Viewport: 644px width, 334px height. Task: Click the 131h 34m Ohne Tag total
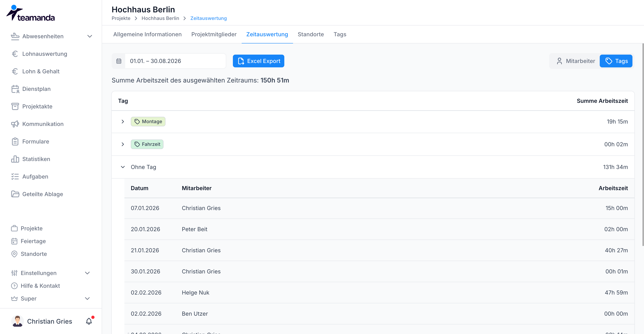(615, 167)
